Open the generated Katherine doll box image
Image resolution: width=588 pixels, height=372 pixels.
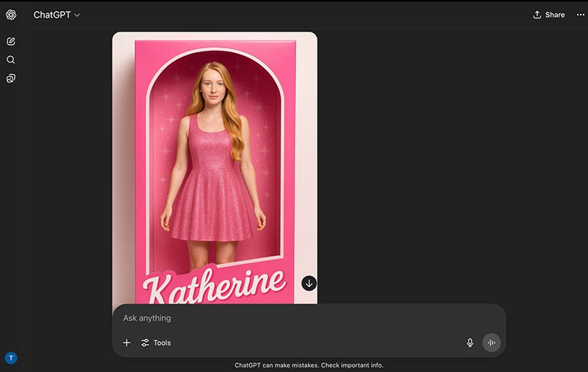[215, 168]
